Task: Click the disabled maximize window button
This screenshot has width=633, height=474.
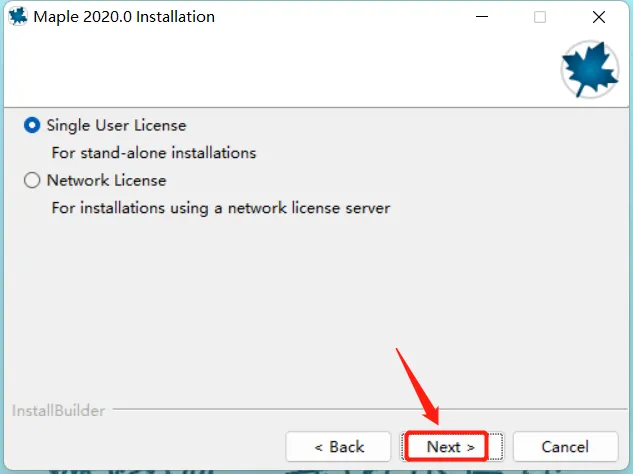Action: pos(540,17)
